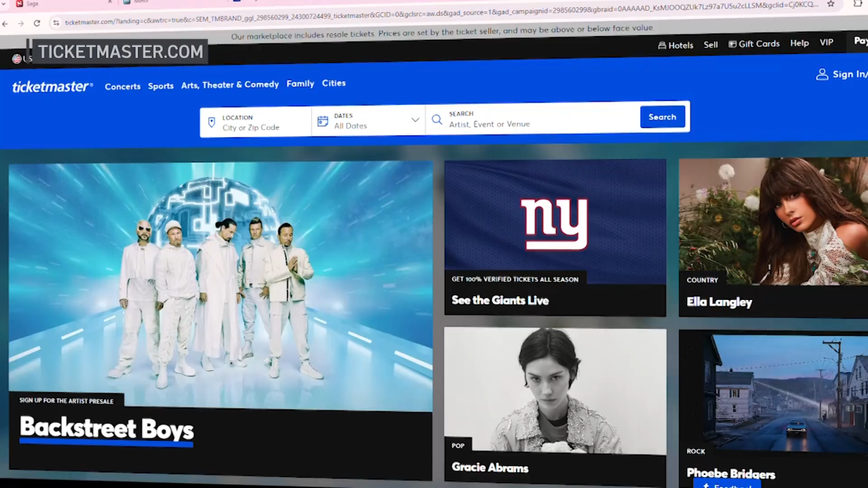Click the calendar icon in Dates field
The width and height of the screenshot is (868, 488).
coord(323,121)
